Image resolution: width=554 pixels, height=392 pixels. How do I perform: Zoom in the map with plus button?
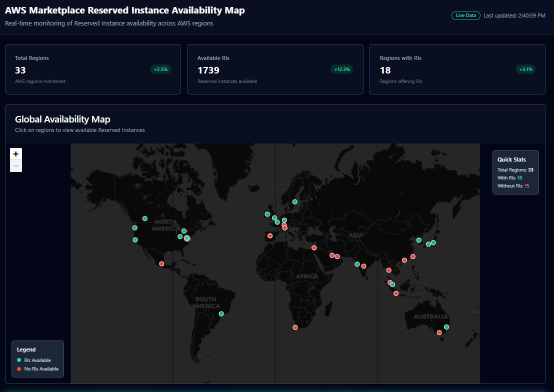click(16, 154)
